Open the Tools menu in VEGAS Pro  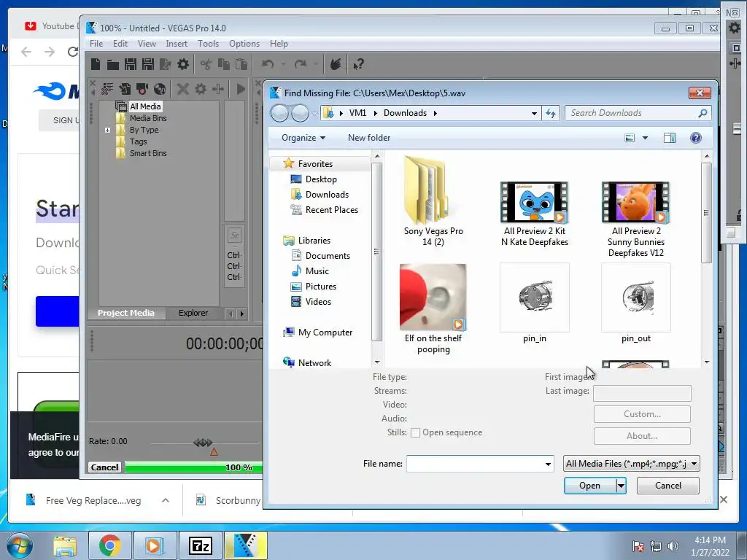click(208, 43)
